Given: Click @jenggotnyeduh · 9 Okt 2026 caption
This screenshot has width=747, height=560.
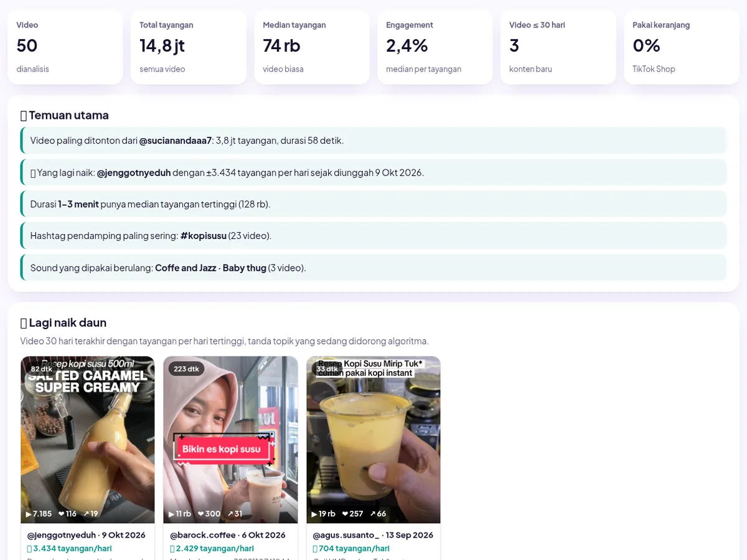Looking at the screenshot, I should click(x=87, y=535).
